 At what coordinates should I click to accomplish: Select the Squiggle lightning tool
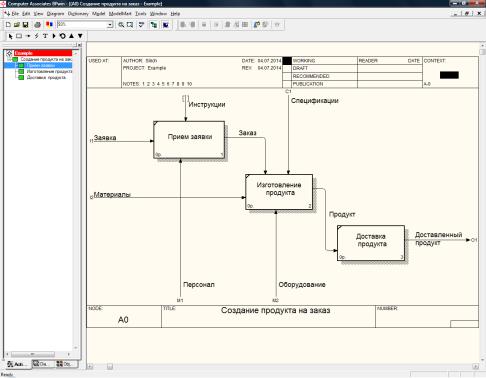coord(37,36)
